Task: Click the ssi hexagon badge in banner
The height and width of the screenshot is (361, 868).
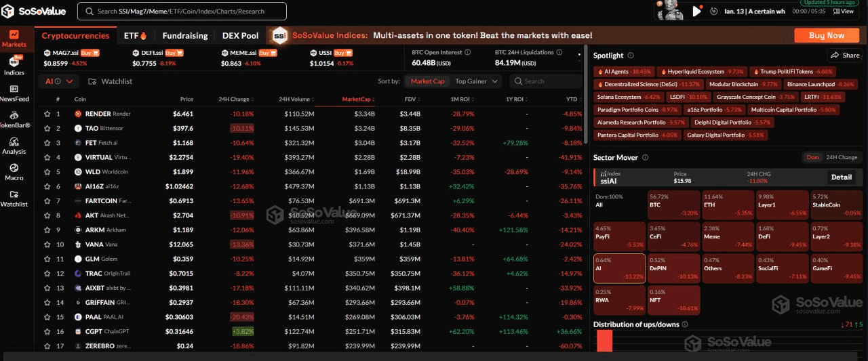Action: point(279,35)
